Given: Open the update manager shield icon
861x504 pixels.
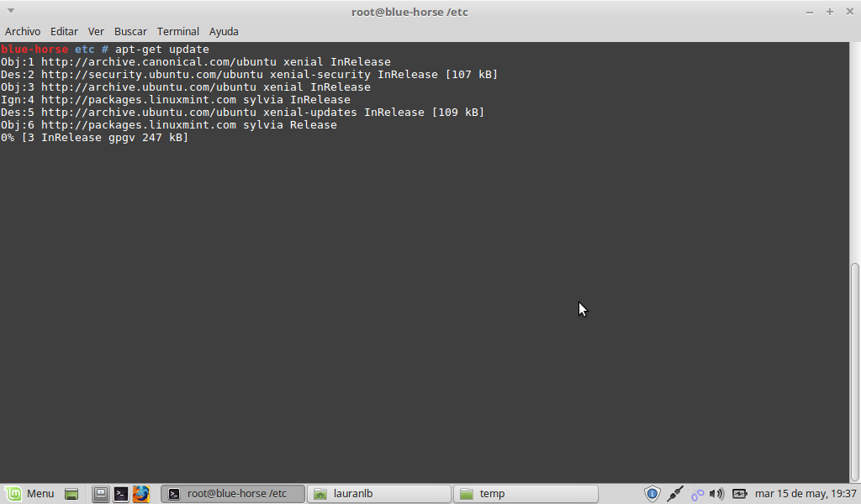Looking at the screenshot, I should (x=652, y=494).
